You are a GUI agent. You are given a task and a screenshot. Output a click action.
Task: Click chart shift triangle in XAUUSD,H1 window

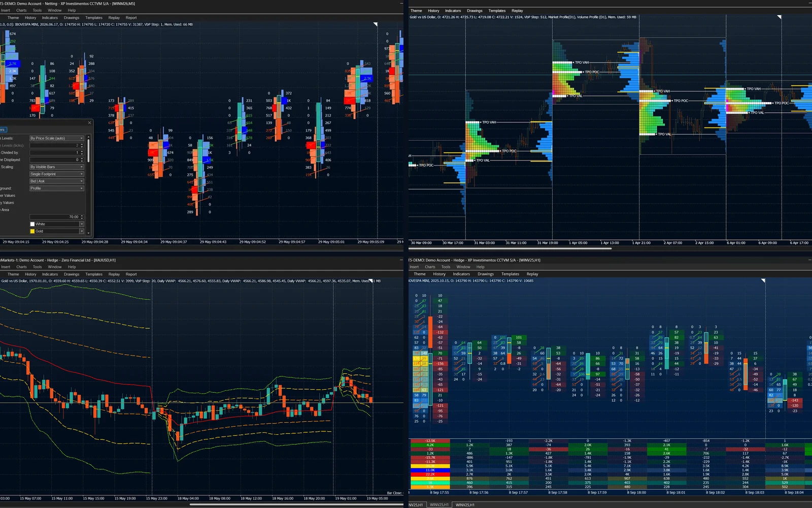(371, 280)
